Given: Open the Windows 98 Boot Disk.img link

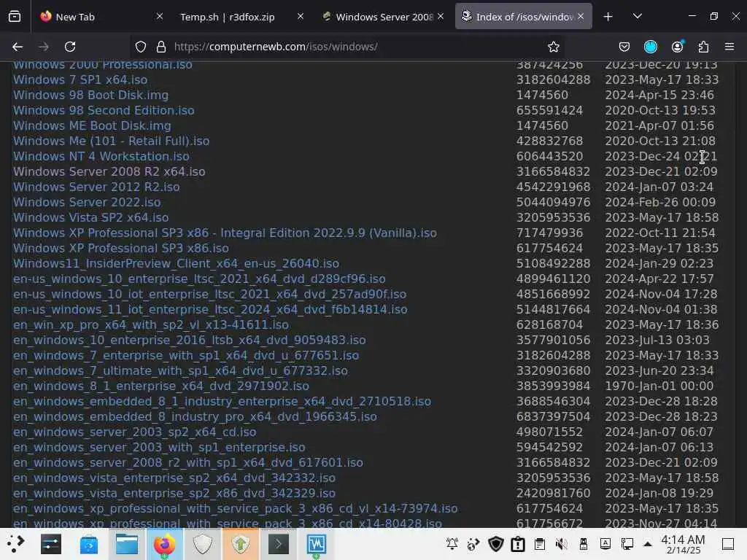Looking at the screenshot, I should [x=90, y=95].
